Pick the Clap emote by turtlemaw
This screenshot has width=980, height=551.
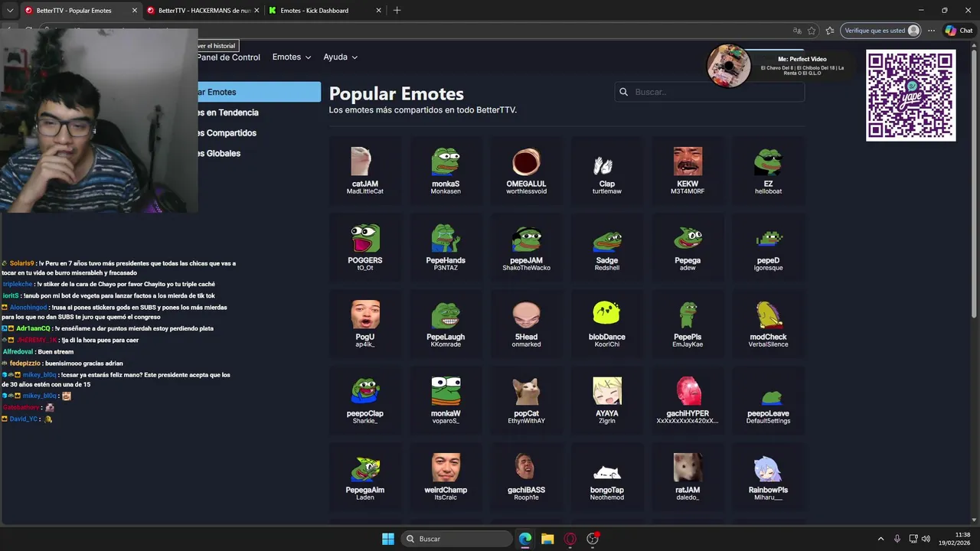pyautogui.click(x=607, y=170)
